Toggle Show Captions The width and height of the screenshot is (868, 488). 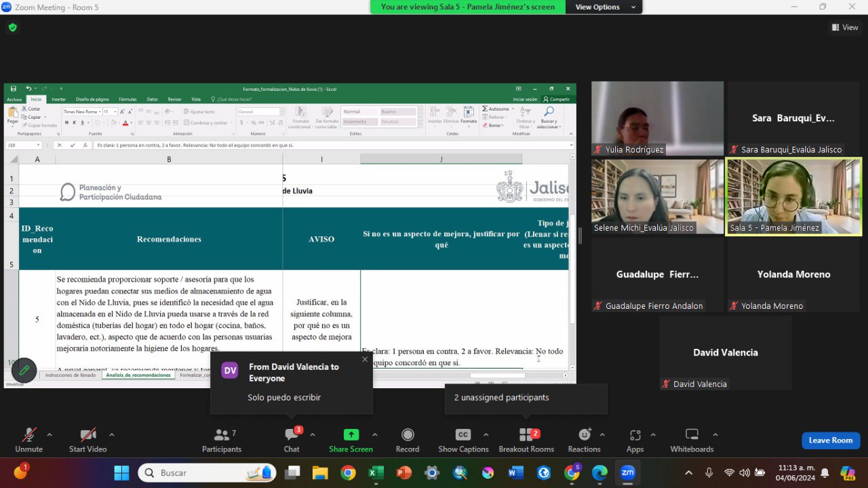click(463, 440)
